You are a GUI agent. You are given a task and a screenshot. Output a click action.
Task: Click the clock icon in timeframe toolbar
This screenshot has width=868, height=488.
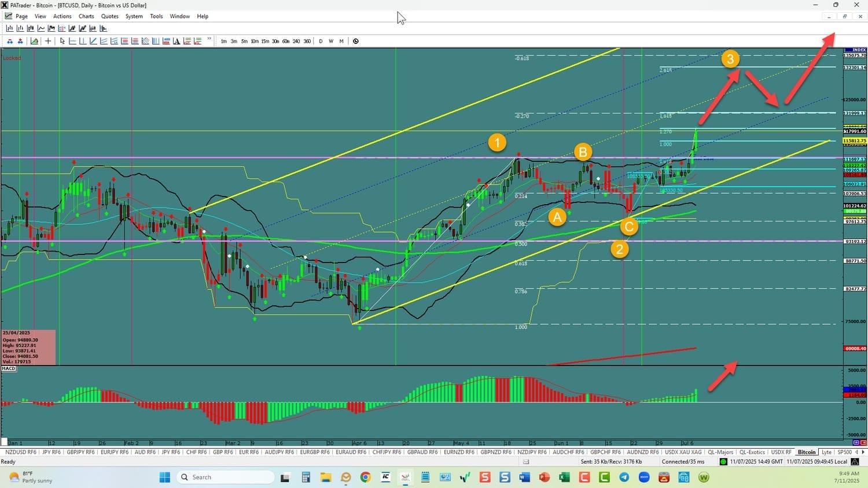pyautogui.click(x=355, y=41)
